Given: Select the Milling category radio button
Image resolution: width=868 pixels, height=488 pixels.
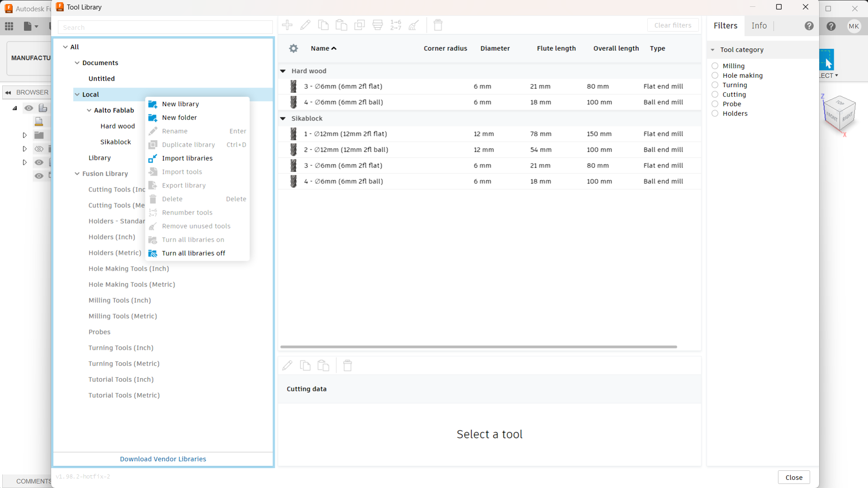Looking at the screenshot, I should [x=715, y=66].
